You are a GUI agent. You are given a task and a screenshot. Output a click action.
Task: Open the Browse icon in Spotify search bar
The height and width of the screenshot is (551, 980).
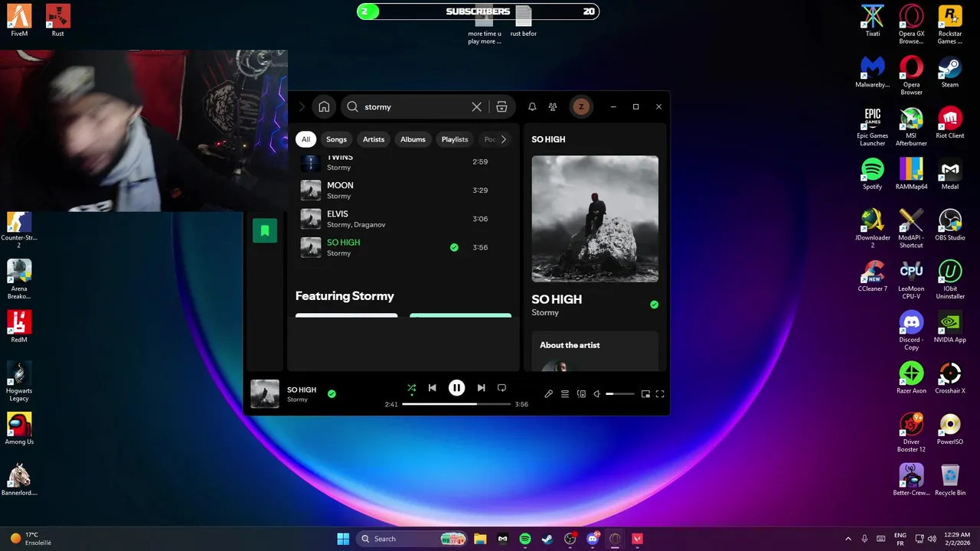click(x=501, y=107)
